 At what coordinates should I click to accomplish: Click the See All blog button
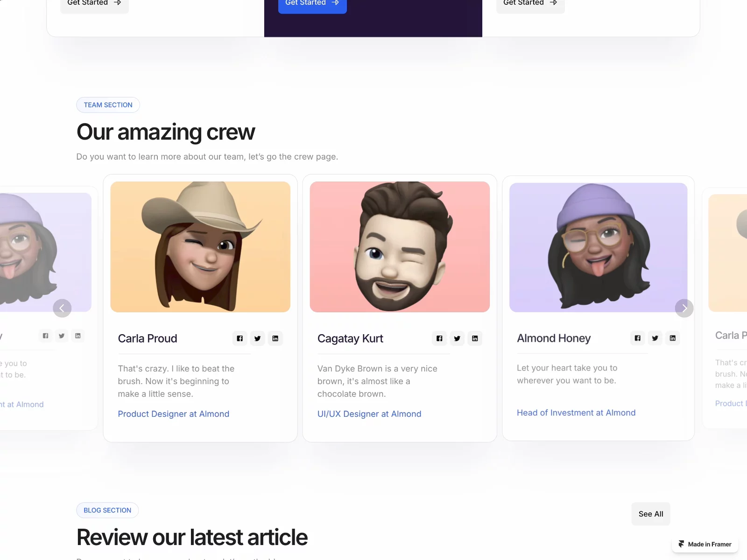click(x=651, y=514)
